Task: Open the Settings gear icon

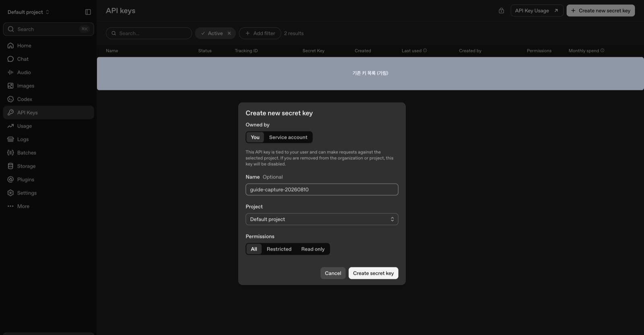Action: click(x=10, y=193)
